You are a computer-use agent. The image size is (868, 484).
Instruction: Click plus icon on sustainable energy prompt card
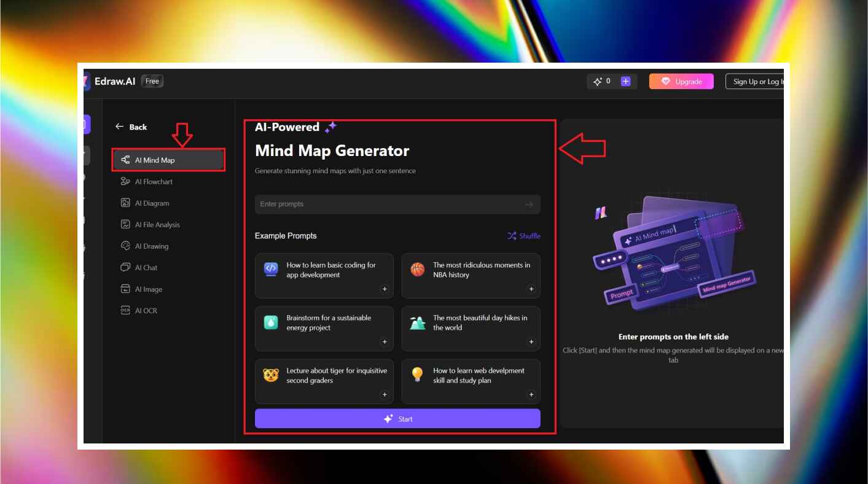coord(385,342)
